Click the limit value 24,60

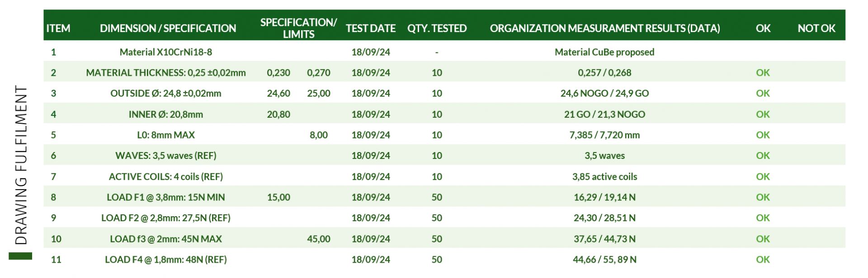pos(278,93)
